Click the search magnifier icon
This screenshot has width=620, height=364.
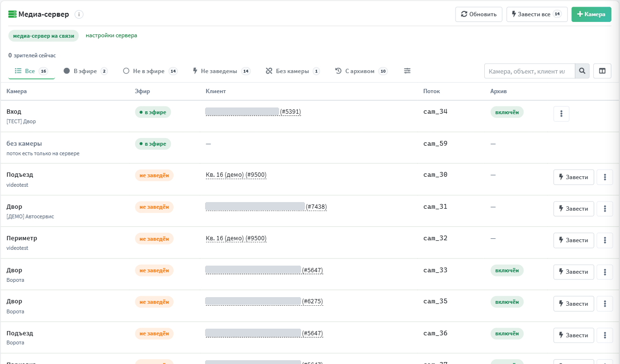click(x=582, y=71)
